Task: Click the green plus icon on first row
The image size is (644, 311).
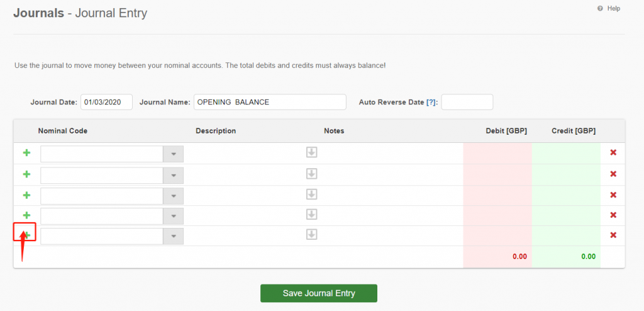Action: (26, 153)
